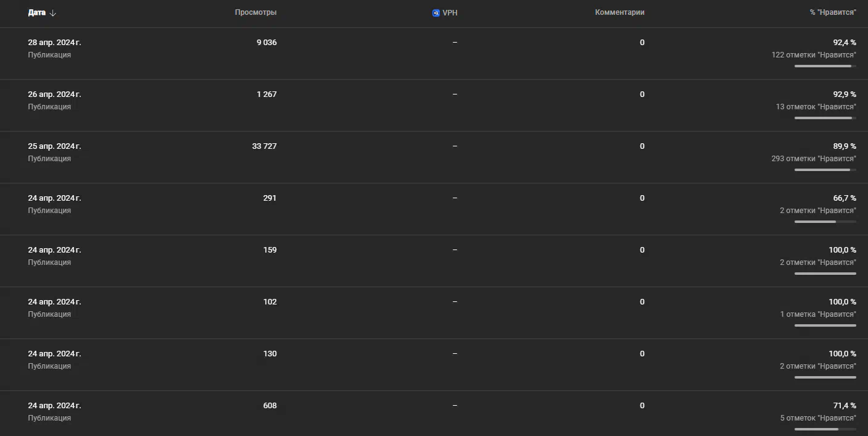Sort by the Комментарии column header
Image resolution: width=868 pixels, height=436 pixels.
coord(619,12)
